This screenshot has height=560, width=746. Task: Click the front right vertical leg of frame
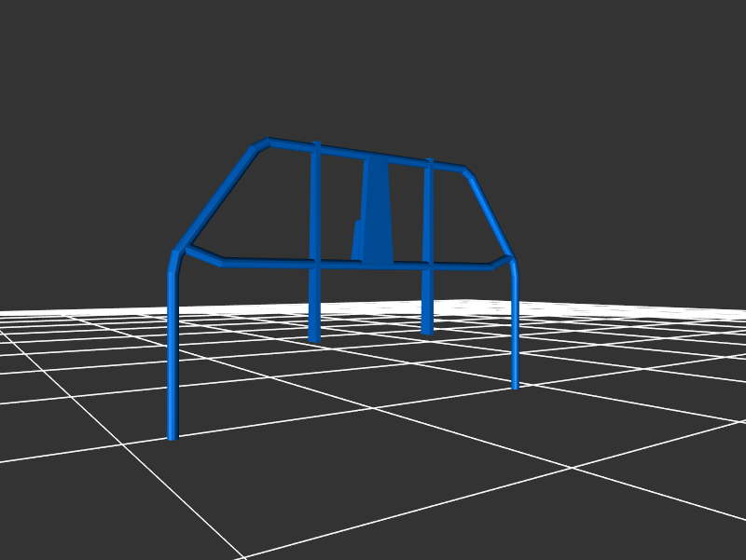pyautogui.click(x=515, y=326)
